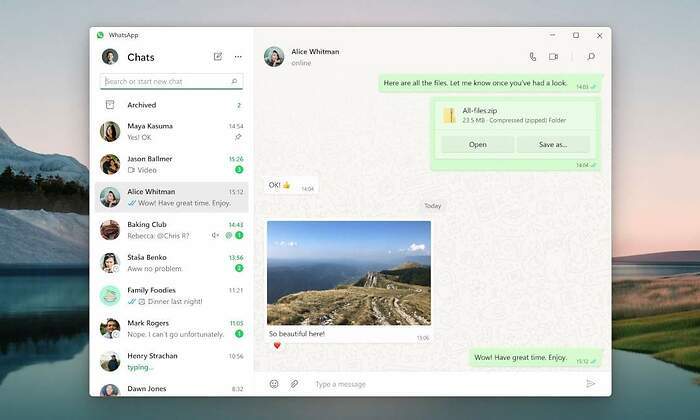The image size is (700, 420).
Task: Click the Archived count of 2
Action: 239,105
